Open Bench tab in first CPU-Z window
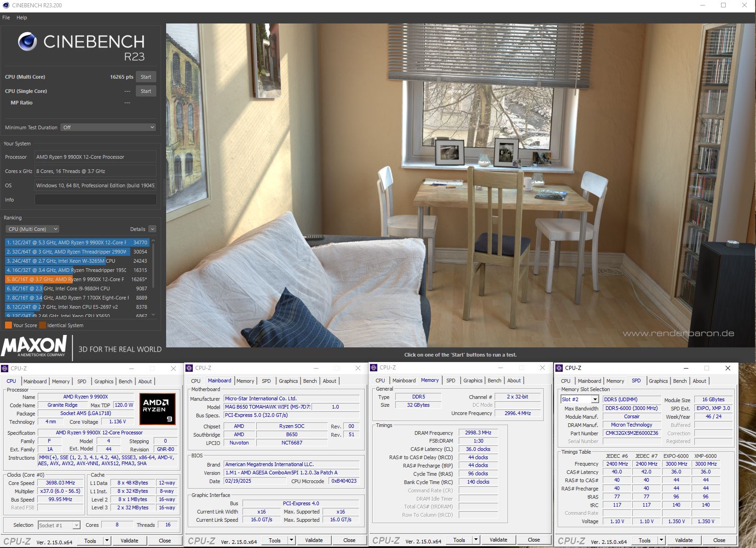 coord(125,381)
